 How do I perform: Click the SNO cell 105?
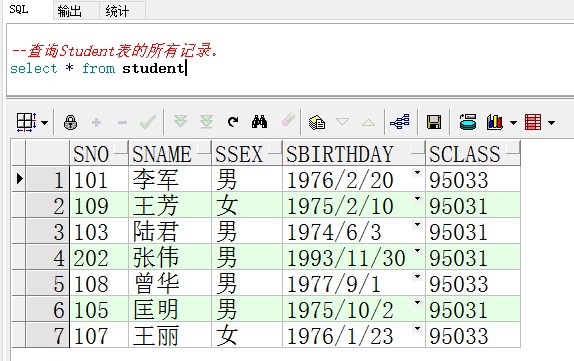99,309
